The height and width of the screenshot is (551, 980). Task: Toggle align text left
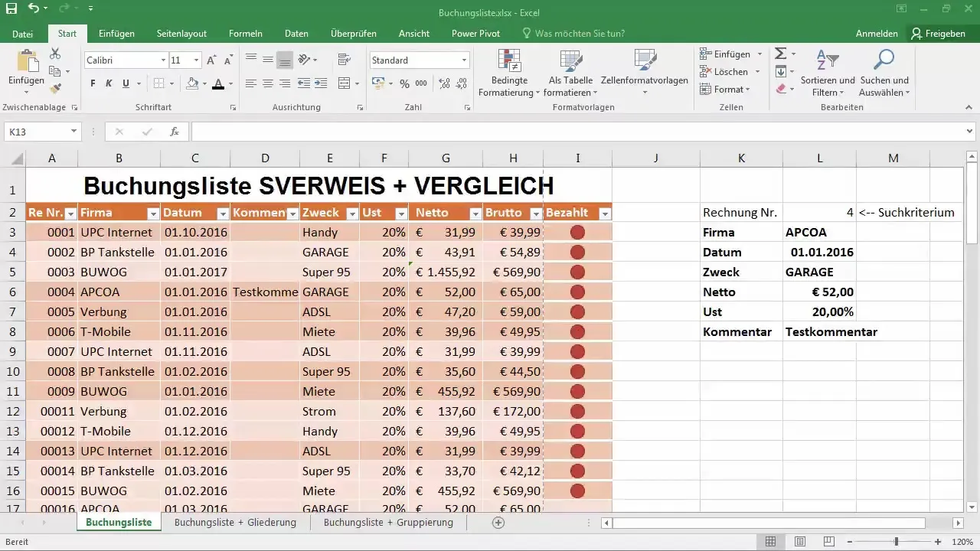[251, 83]
